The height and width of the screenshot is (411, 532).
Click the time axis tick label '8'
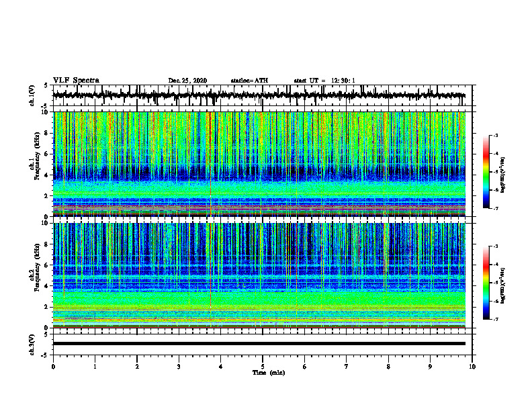(x=388, y=367)
